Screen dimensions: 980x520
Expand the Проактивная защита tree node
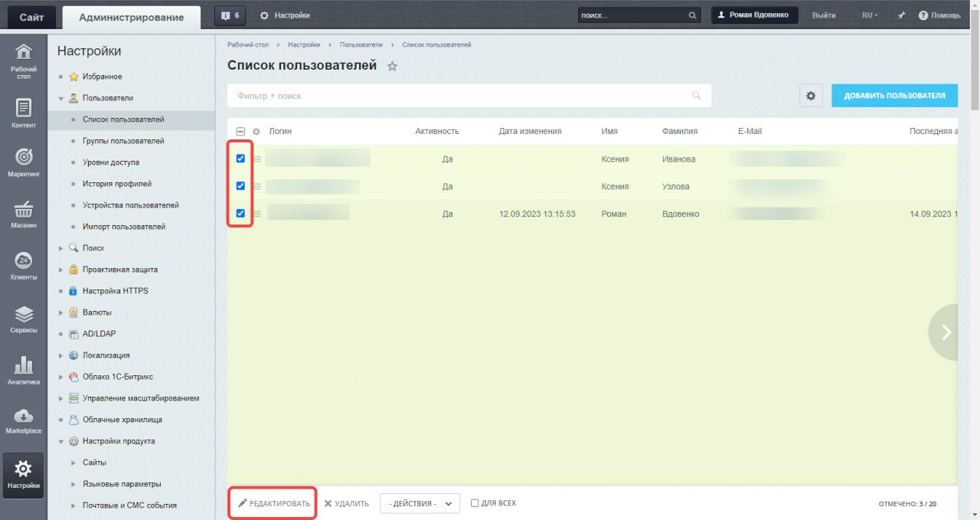(61, 270)
